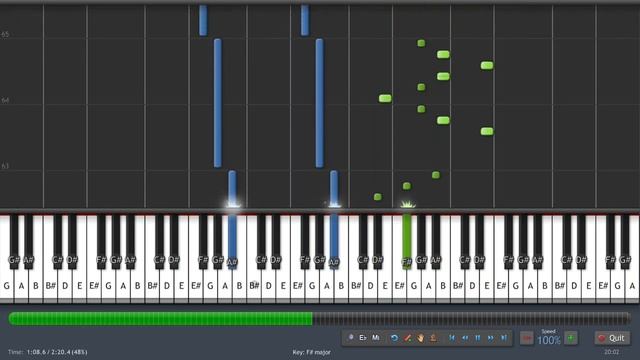Toggle the Eb key labels icon

pyautogui.click(x=362, y=338)
